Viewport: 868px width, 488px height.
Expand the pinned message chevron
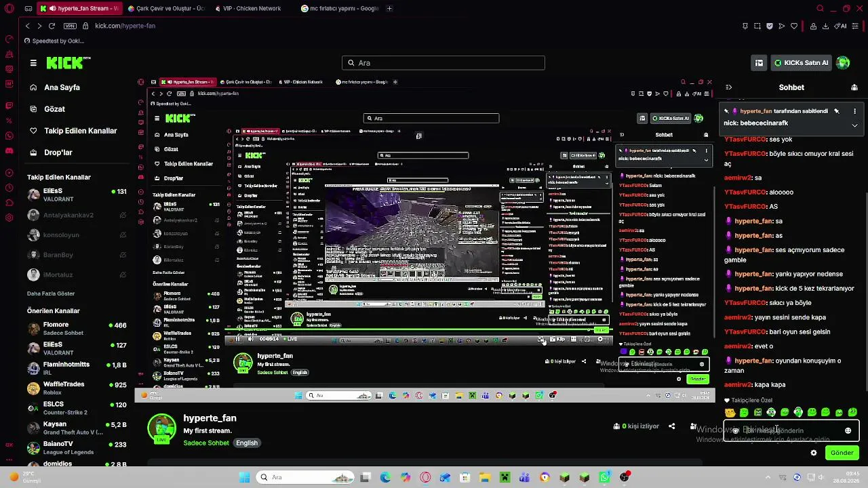coord(854,125)
